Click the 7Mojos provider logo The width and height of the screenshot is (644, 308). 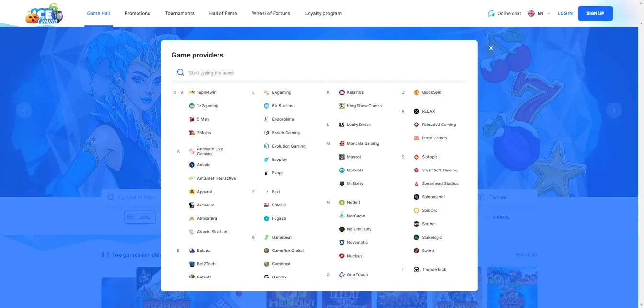tap(192, 133)
